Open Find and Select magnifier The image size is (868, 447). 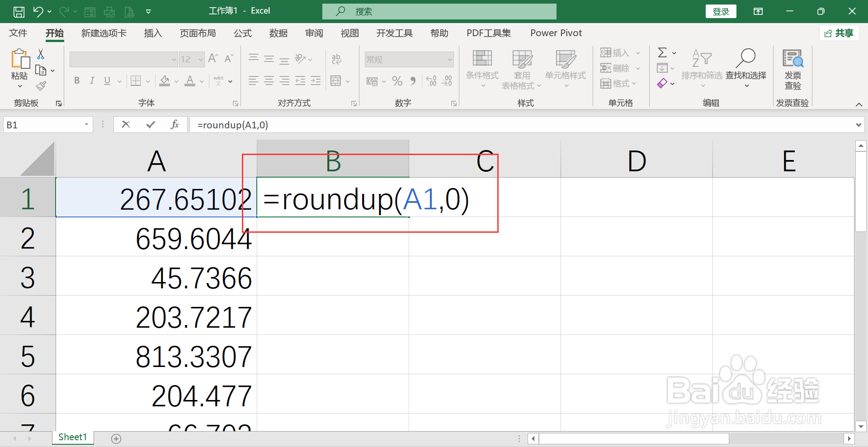click(746, 58)
